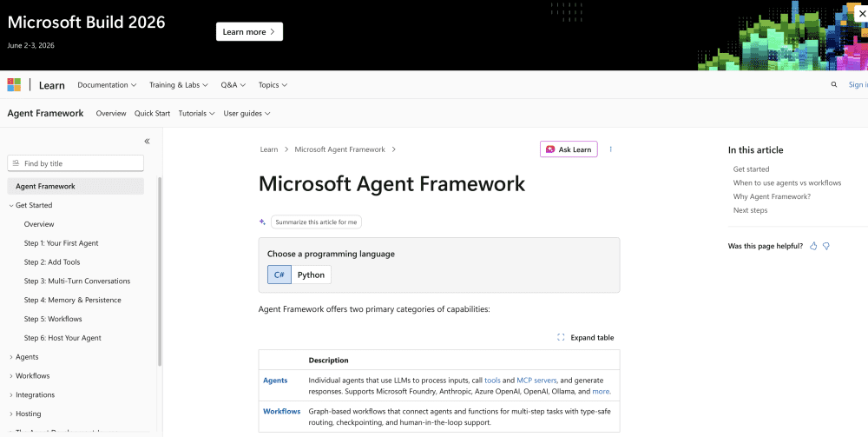Jump to Why Agent Framework? section
The height and width of the screenshot is (437, 868).
[x=772, y=196]
